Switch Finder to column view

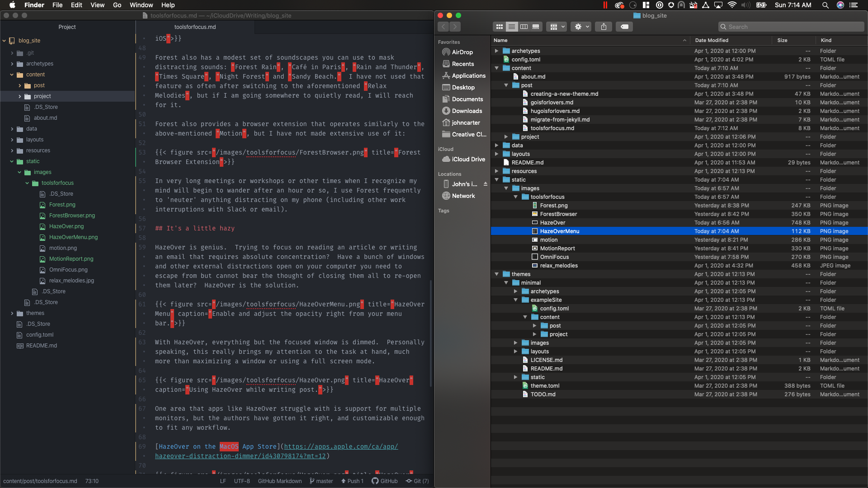524,27
